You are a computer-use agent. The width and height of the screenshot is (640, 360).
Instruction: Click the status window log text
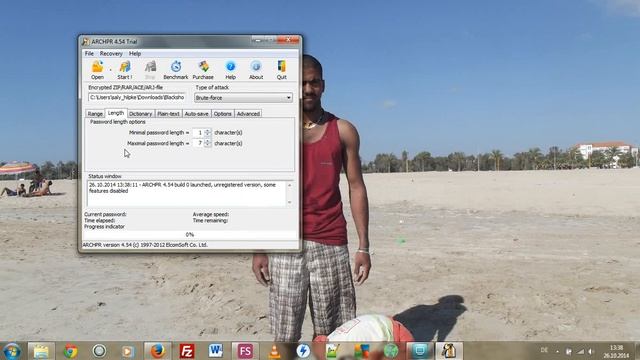tap(182, 188)
